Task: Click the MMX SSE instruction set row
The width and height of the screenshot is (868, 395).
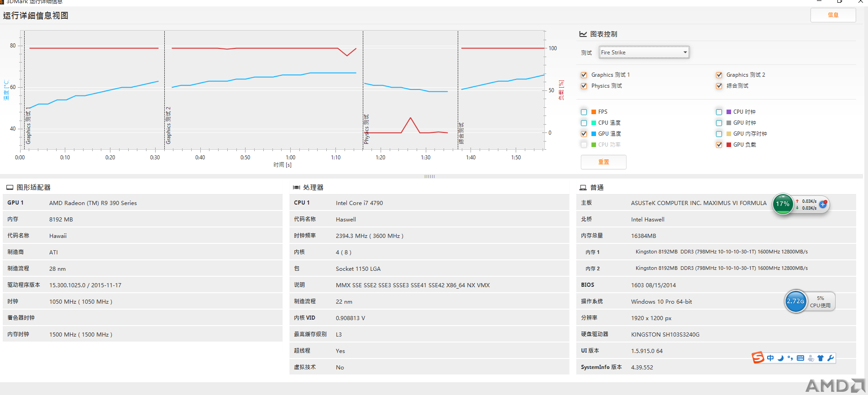Action: click(429, 285)
